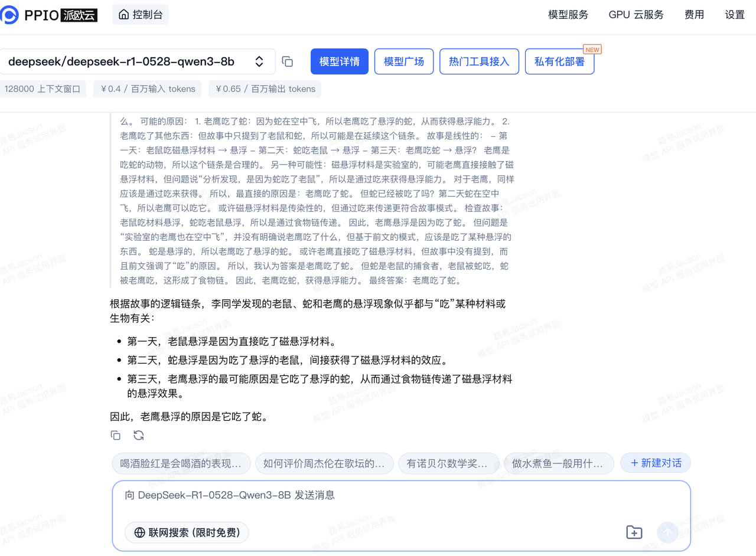Click the ¥0.65 / 百万输出 tokens tag

point(266,89)
